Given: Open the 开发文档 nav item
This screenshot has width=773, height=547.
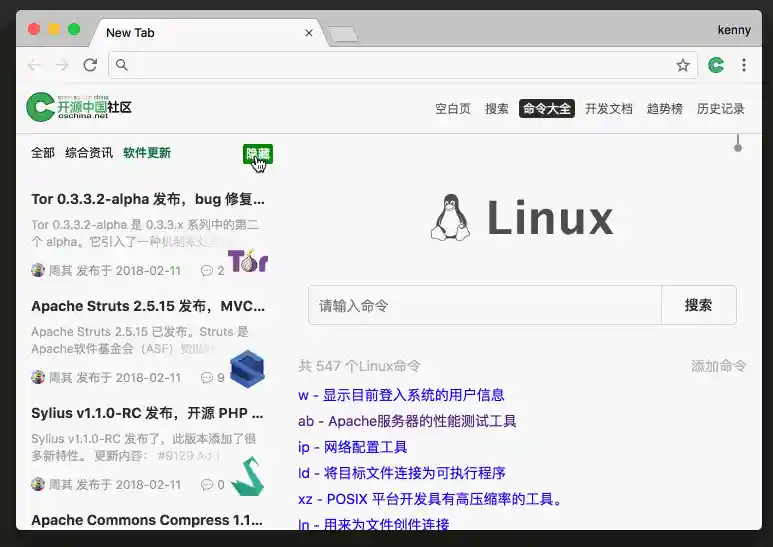Looking at the screenshot, I should point(608,108).
